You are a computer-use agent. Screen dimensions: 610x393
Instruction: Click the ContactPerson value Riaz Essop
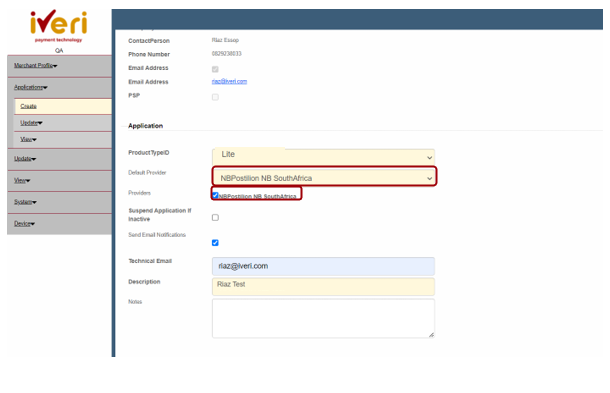[x=225, y=40]
